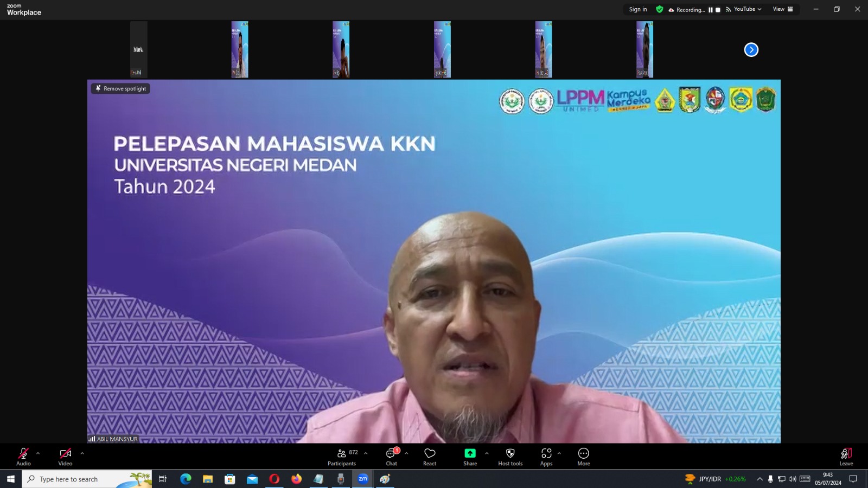Open the Chat panel
The height and width of the screenshot is (488, 868).
(x=391, y=457)
